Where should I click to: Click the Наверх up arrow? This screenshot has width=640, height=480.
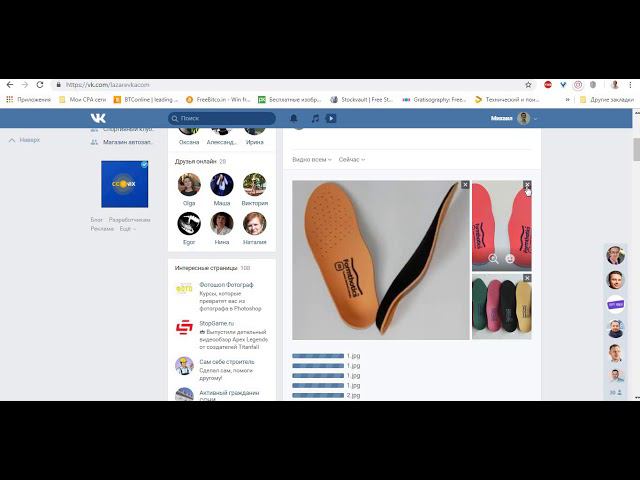[x=12, y=140]
